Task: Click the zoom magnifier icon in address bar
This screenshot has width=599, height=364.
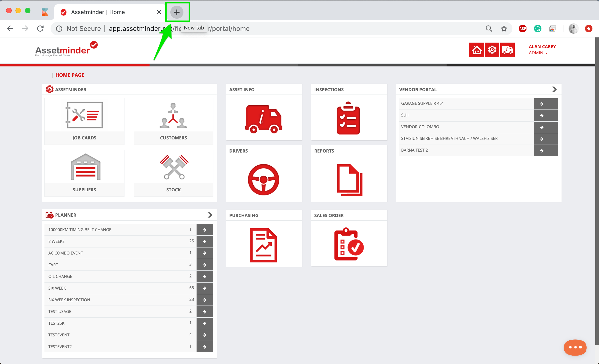Action: [489, 29]
